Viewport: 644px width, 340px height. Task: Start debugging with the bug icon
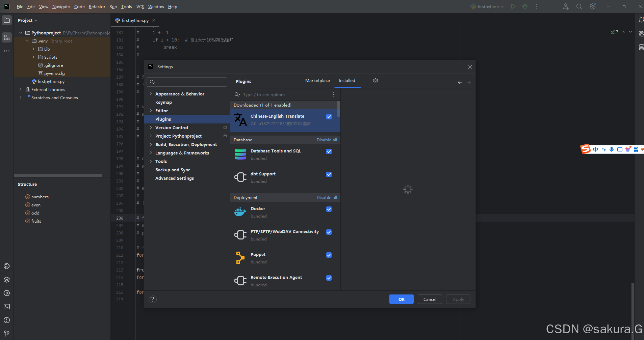coord(525,6)
